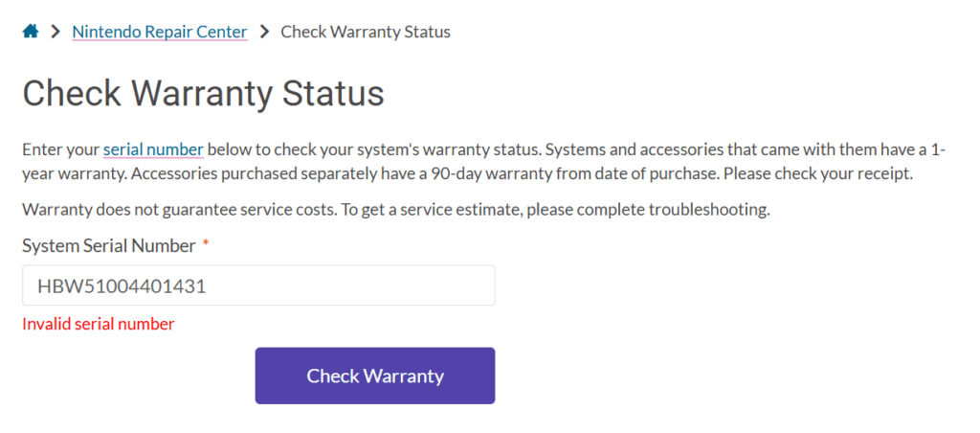
Task: Click the Invalid serial number error message
Action: click(99, 324)
